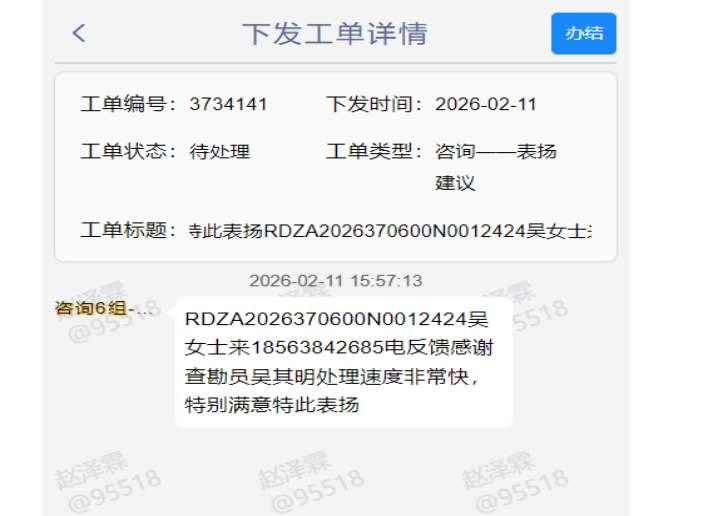Click work order number 3734141
Screen dimensions: 714x516
(x=228, y=104)
